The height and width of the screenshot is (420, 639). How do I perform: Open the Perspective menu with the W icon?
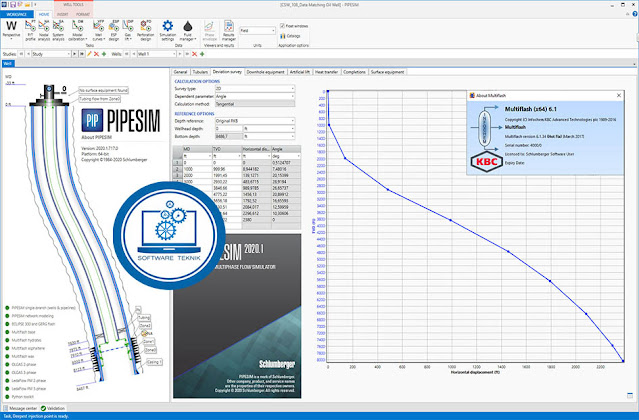coord(11,29)
